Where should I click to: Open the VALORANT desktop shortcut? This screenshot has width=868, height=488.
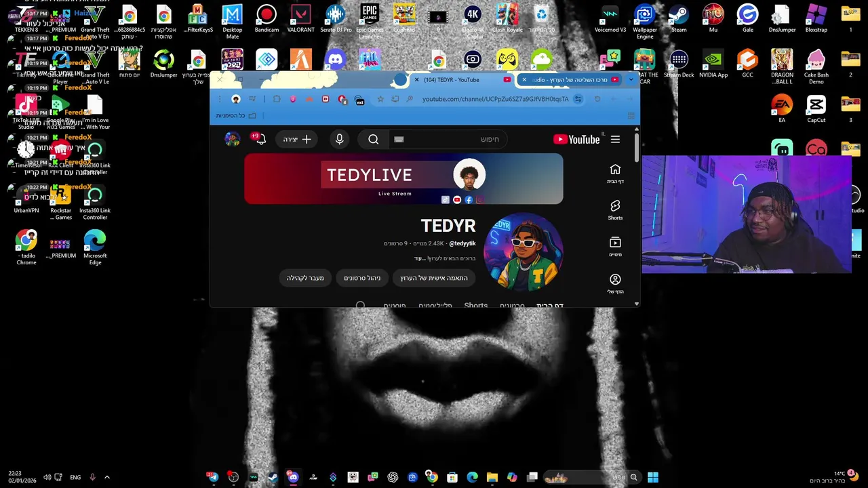300,19
